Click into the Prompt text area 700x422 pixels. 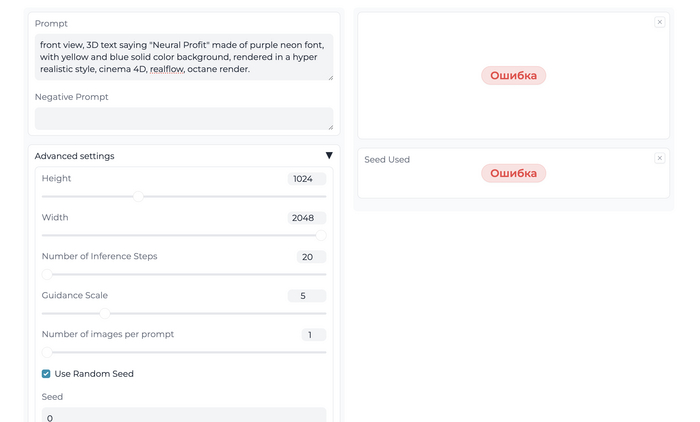point(183,57)
